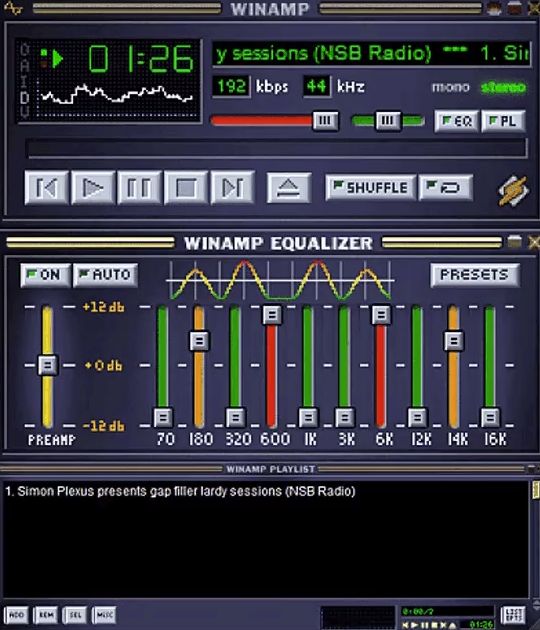Select the Simon Plexus playlist entry
This screenshot has width=540, height=630.
(180, 491)
